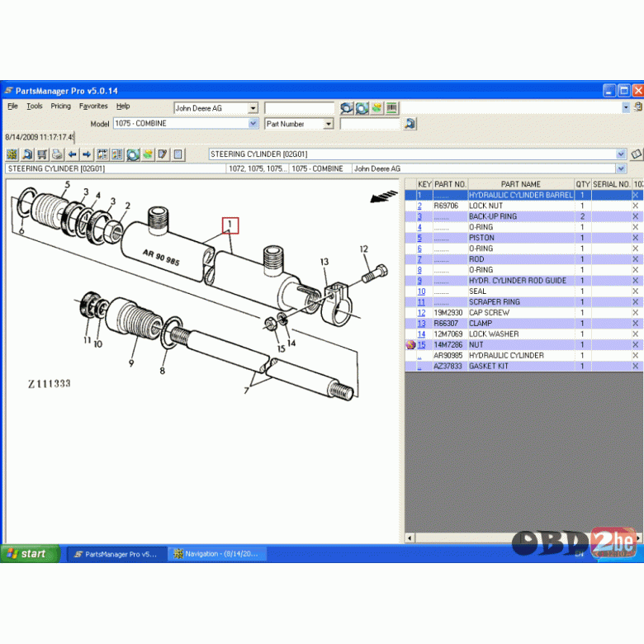Click key link 10 for SEAL
The image size is (644, 644).
(x=421, y=291)
